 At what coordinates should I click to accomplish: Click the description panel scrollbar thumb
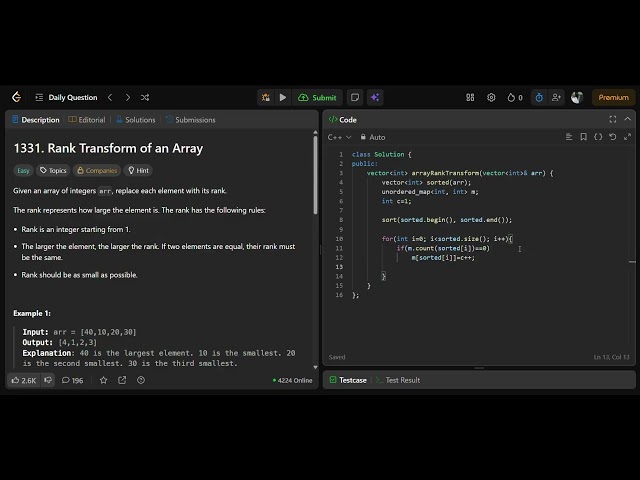point(315,175)
